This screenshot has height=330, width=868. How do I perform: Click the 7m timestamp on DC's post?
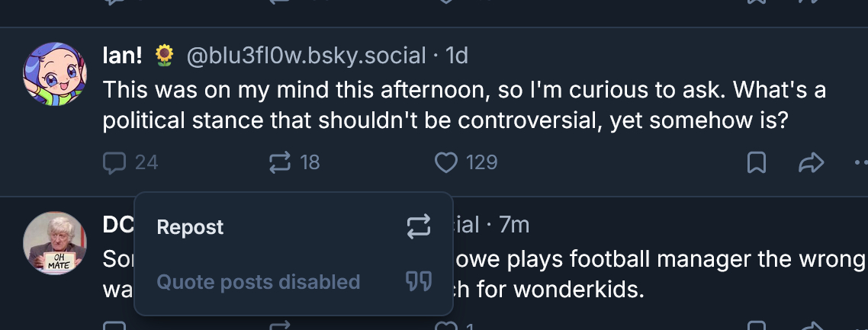(x=513, y=225)
